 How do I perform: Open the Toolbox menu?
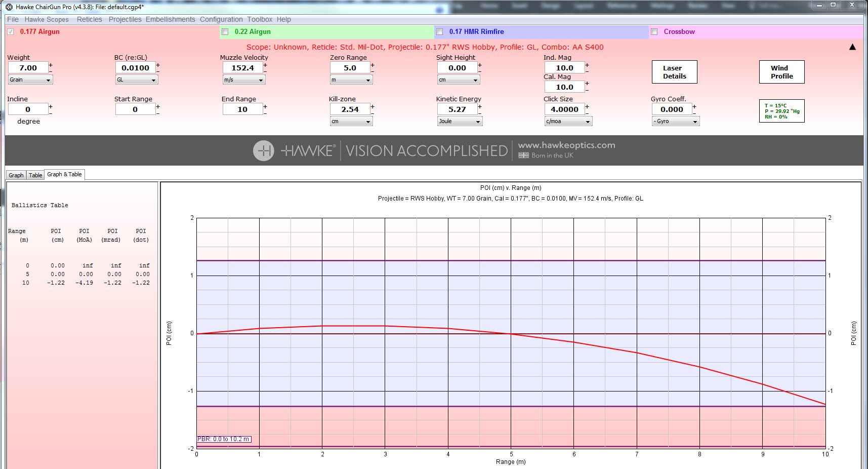pyautogui.click(x=260, y=19)
